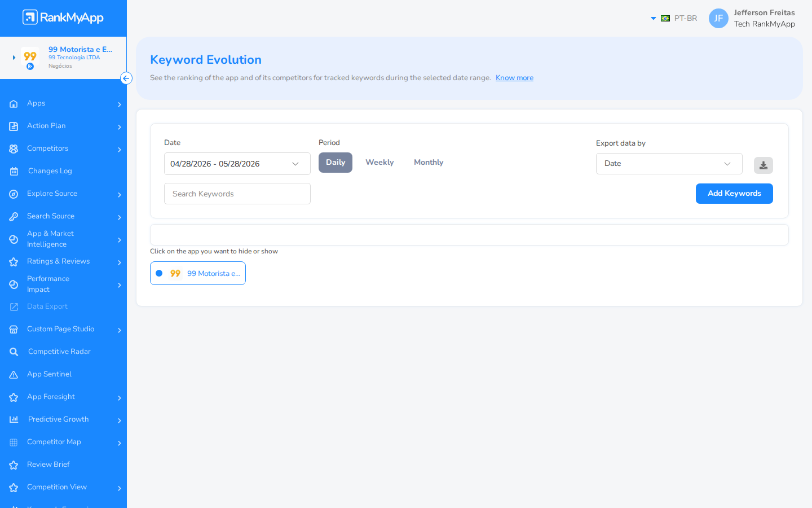The height and width of the screenshot is (508, 812).
Task: Expand the Explore Source chevron
Action: tap(120, 195)
